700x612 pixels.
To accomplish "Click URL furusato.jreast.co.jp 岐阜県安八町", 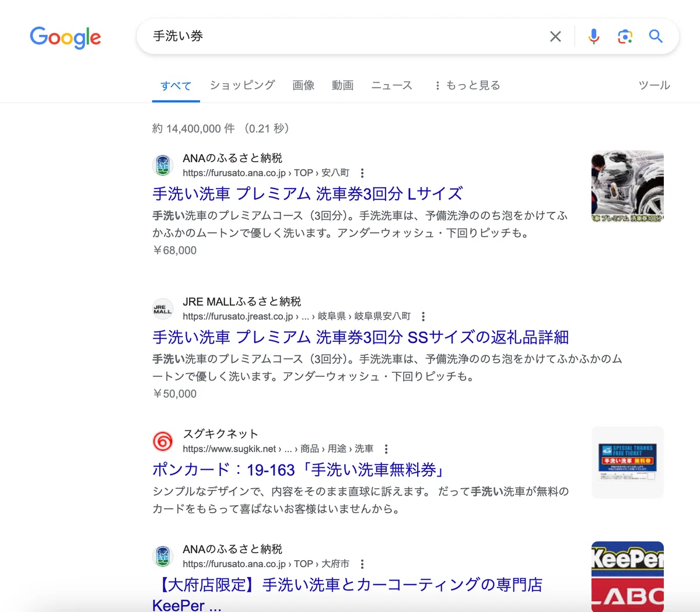I will click(x=297, y=317).
